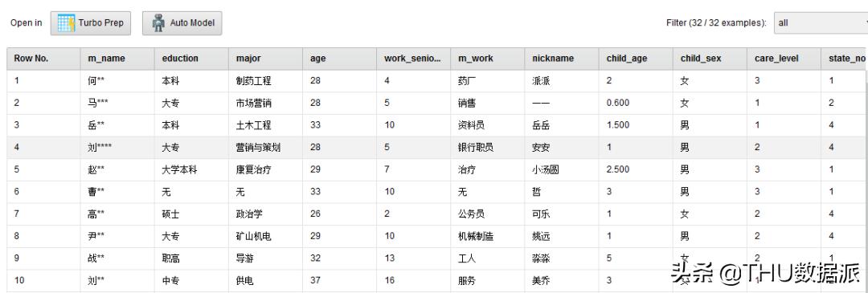The width and height of the screenshot is (868, 293).
Task: Sort by the eduction column header
Action: [x=191, y=59]
